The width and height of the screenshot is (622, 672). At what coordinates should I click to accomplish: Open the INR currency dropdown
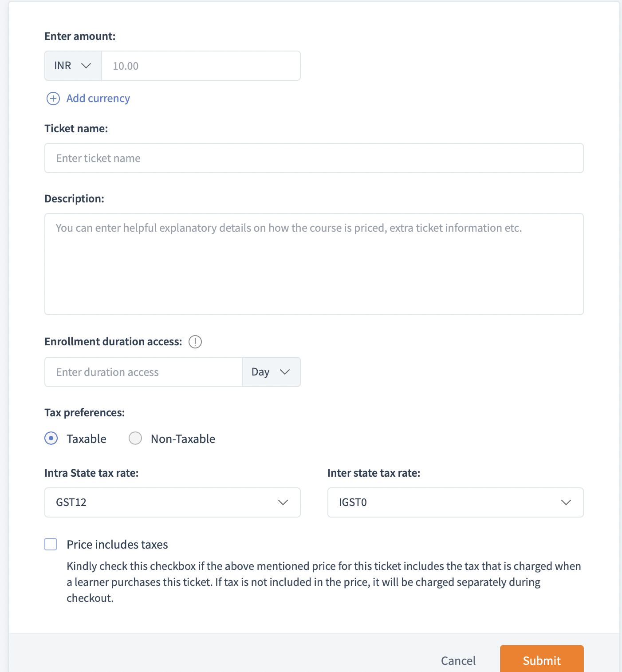coord(73,66)
